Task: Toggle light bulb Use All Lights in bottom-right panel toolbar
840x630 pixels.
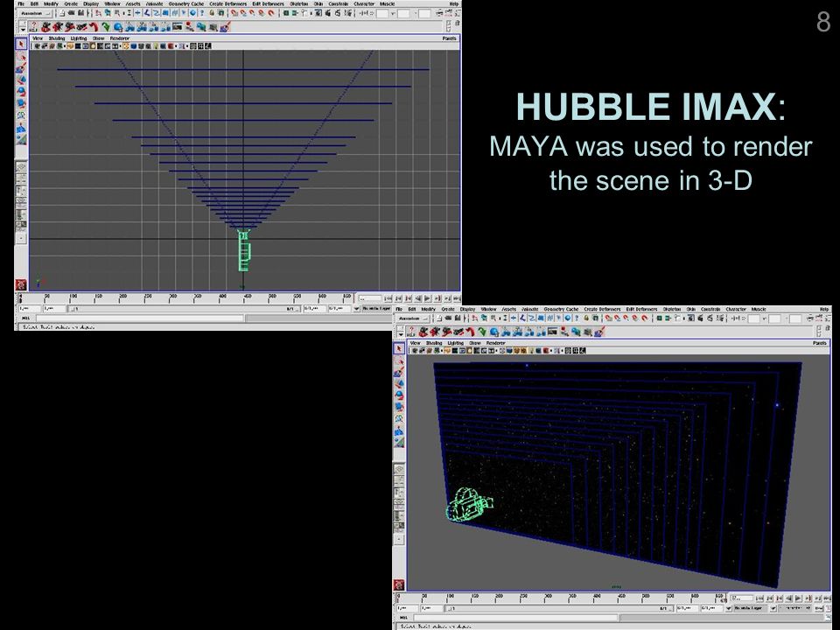Action: coord(531,350)
